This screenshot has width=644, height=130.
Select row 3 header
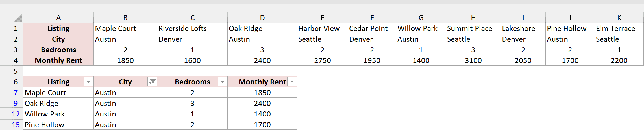coord(12,50)
